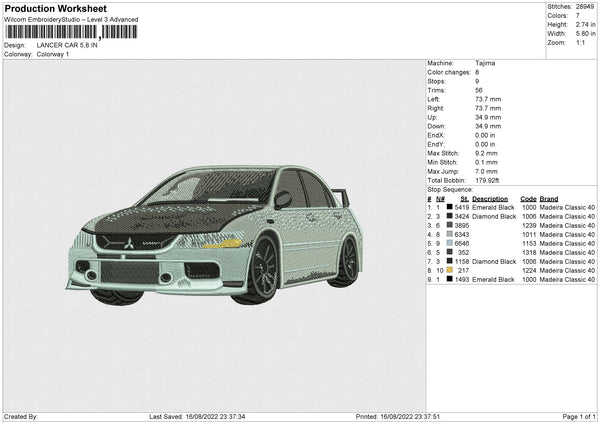Screen dimensions: 600x424
Task: Click the 'Up:' measurement label
Action: click(x=432, y=117)
